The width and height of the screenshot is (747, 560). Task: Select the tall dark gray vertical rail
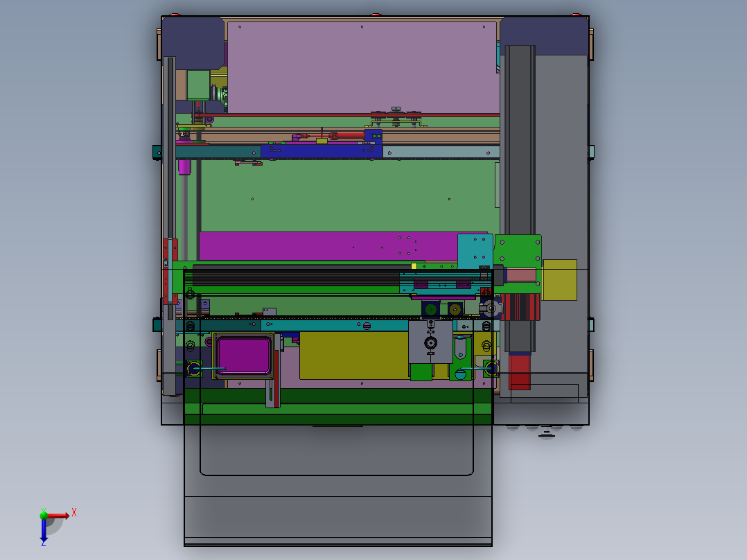pyautogui.click(x=520, y=143)
